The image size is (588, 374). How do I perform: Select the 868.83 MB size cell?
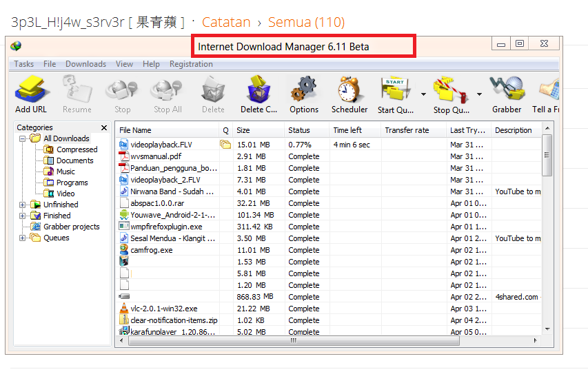pyautogui.click(x=255, y=296)
